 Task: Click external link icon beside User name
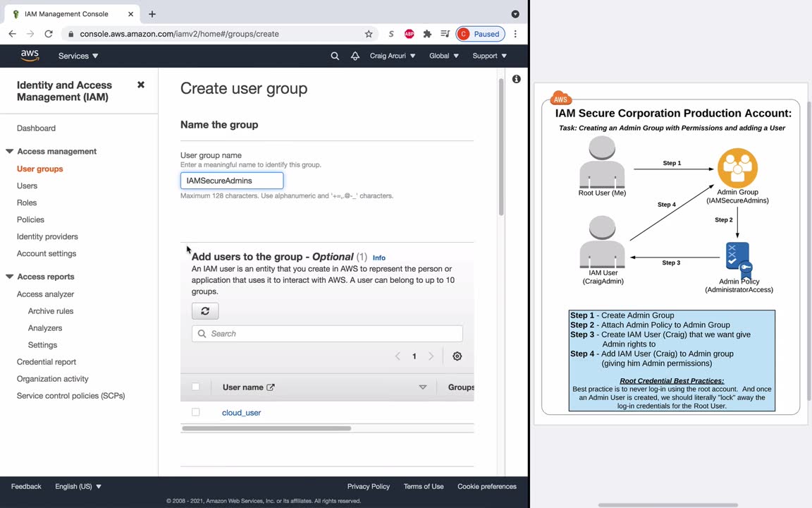271,387
